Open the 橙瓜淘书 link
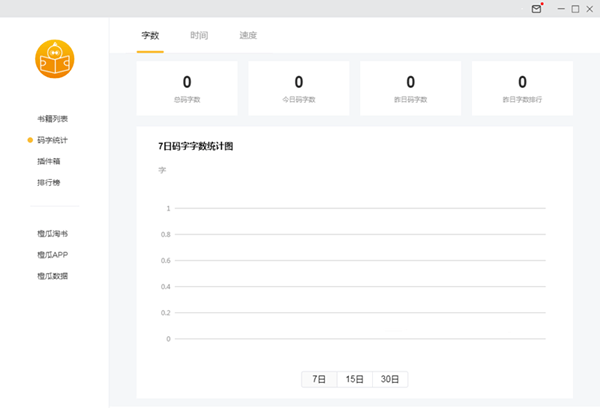600x408 pixels. click(x=53, y=234)
